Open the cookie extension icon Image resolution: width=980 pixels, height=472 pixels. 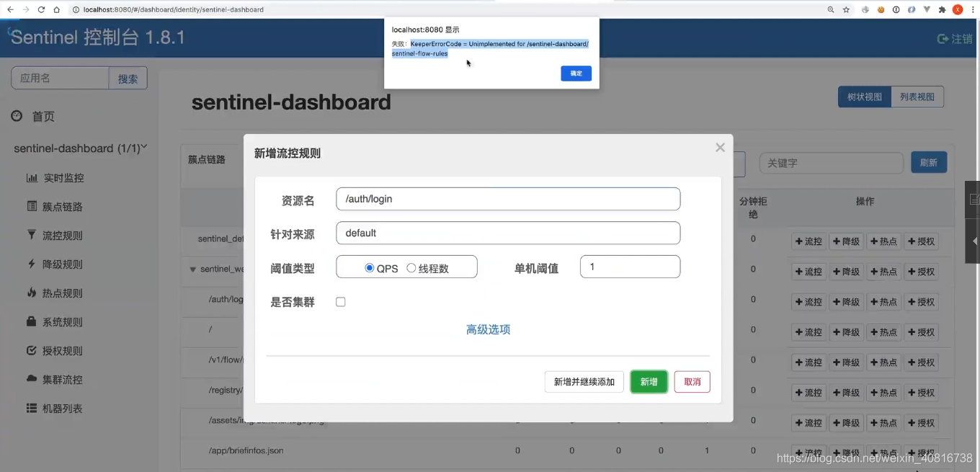(x=881, y=9)
